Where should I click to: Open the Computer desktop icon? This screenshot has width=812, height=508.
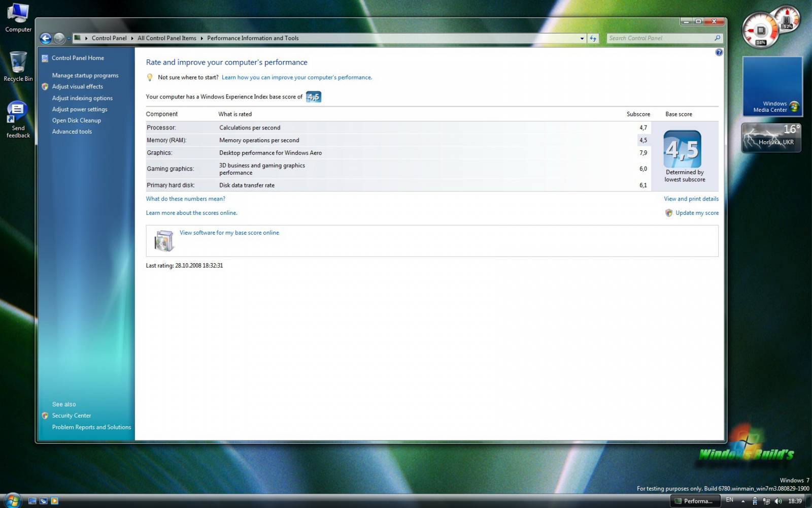coord(18,18)
